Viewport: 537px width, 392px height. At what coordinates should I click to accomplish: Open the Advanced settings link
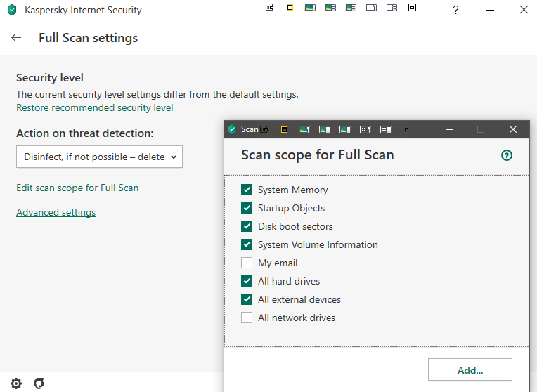coord(56,212)
